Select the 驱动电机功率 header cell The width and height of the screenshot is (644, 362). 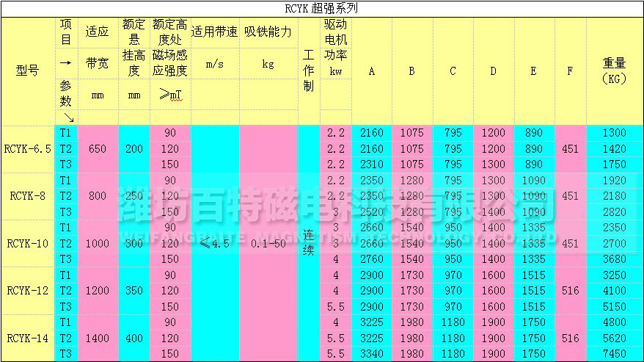336,47
